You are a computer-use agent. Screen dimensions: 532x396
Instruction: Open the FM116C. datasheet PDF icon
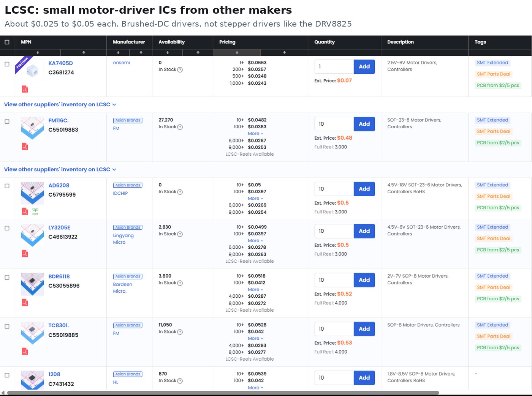25,147
